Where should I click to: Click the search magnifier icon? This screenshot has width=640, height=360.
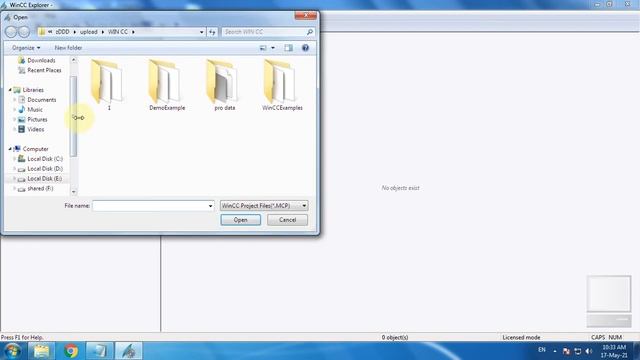coord(310,32)
